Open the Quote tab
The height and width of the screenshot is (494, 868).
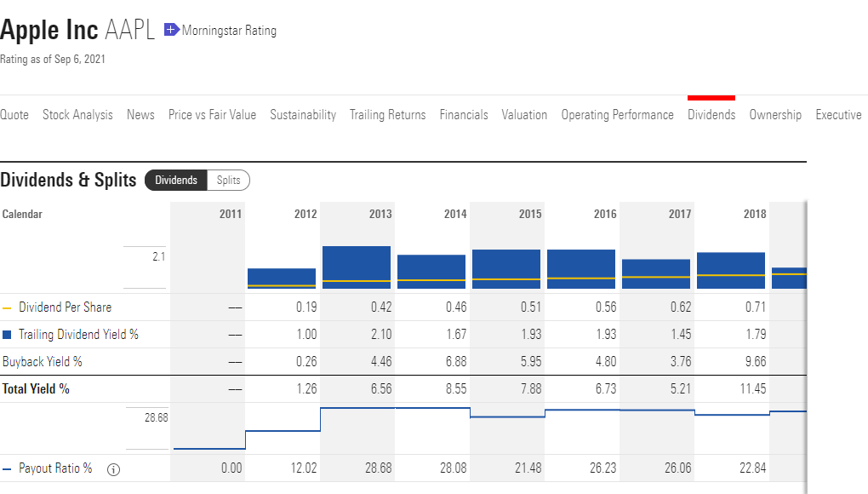(x=14, y=115)
